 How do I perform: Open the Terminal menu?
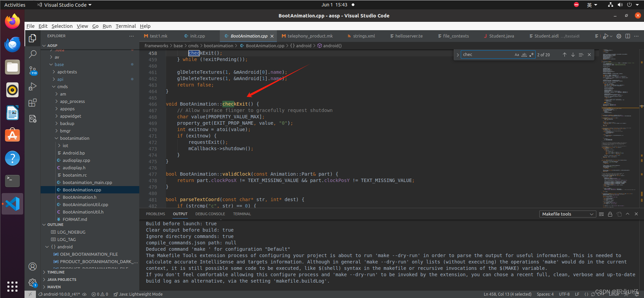126,26
